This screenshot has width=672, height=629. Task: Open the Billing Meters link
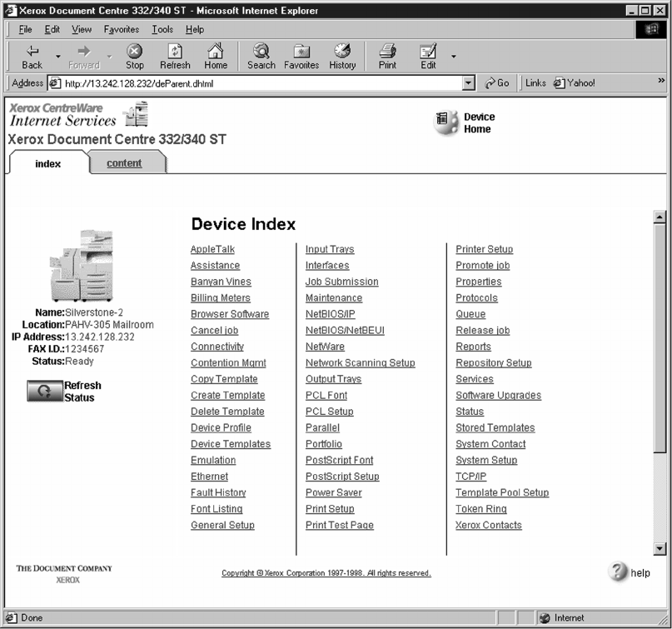(x=221, y=298)
